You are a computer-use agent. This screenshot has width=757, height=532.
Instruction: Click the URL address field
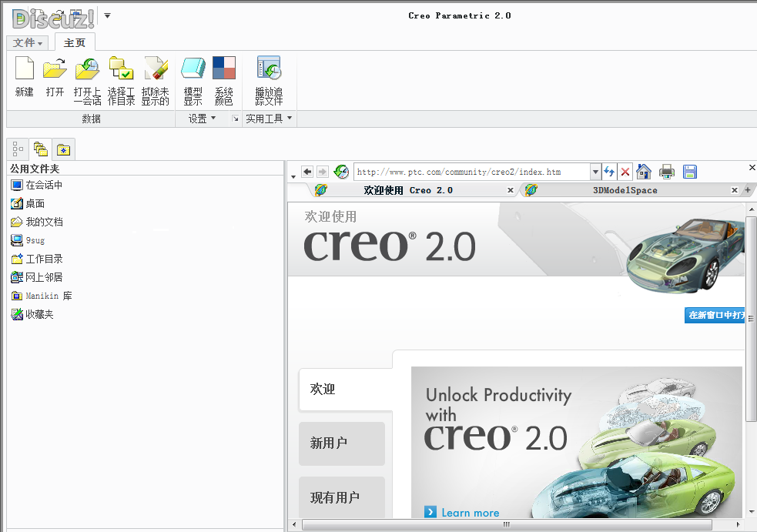point(472,172)
